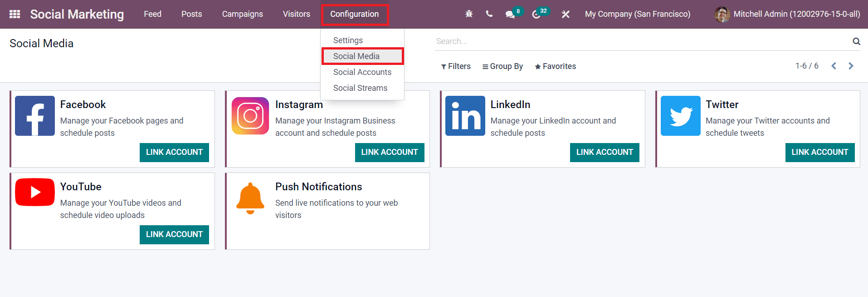Click 'Manage your YouTube videos' description
The height and width of the screenshot is (297, 868).
[x=121, y=209]
